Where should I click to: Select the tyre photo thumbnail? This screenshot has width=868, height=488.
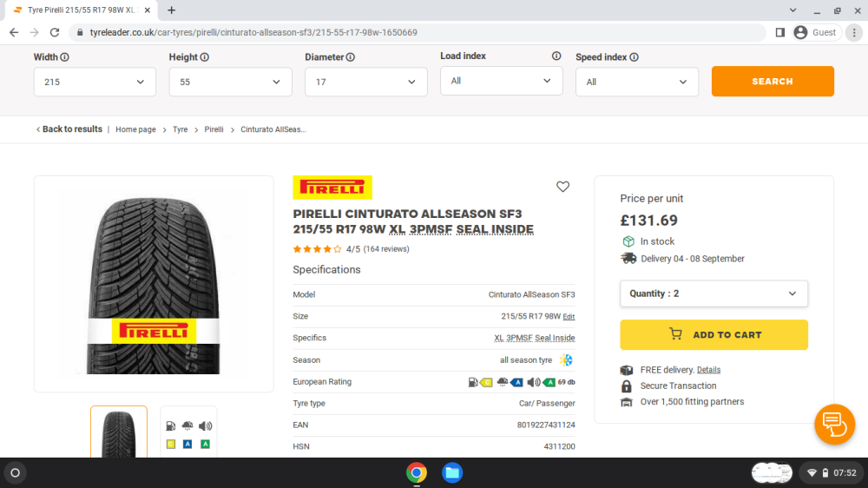point(119,432)
